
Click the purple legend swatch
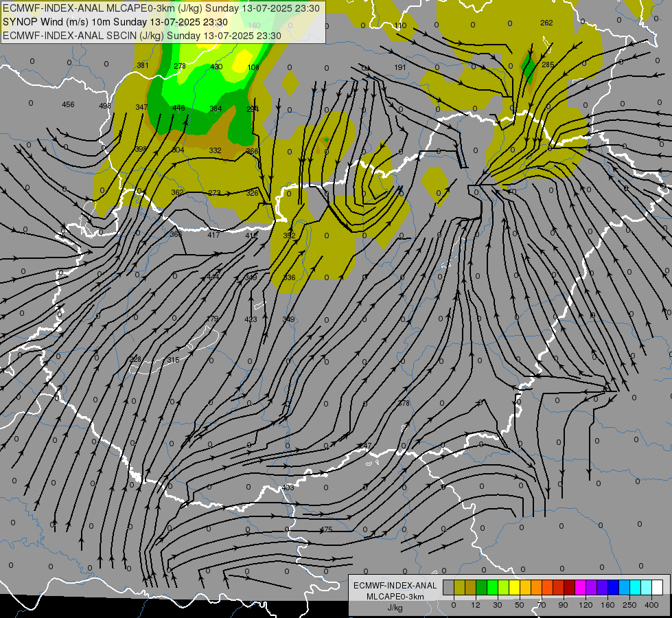592,588
